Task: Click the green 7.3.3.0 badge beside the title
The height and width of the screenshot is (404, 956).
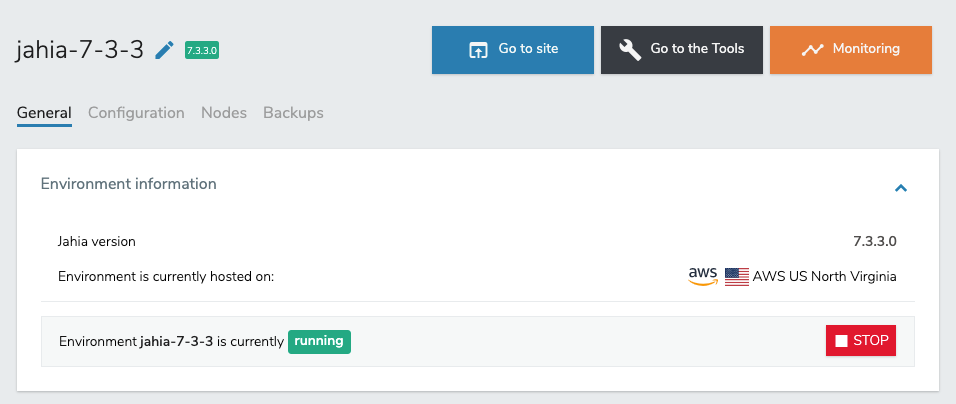Action: click(x=202, y=50)
